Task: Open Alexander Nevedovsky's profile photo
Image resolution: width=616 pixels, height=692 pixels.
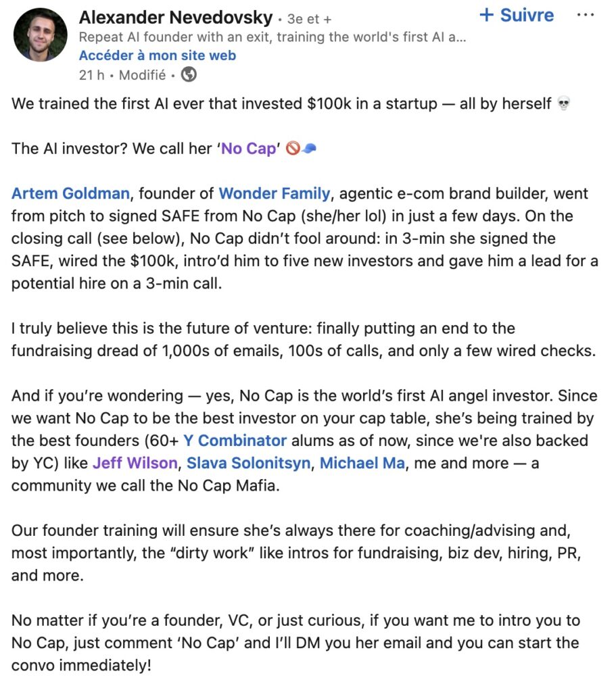Action: (x=40, y=34)
